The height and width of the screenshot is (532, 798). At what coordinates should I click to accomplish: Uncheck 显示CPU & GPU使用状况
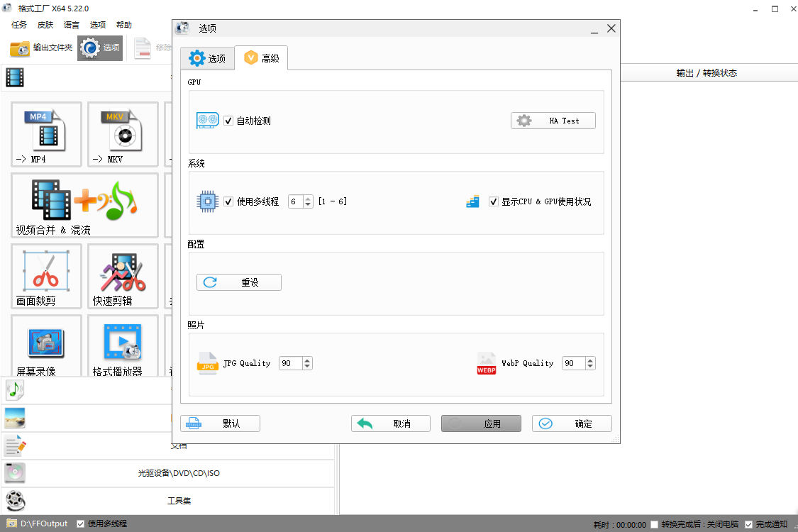click(x=494, y=201)
